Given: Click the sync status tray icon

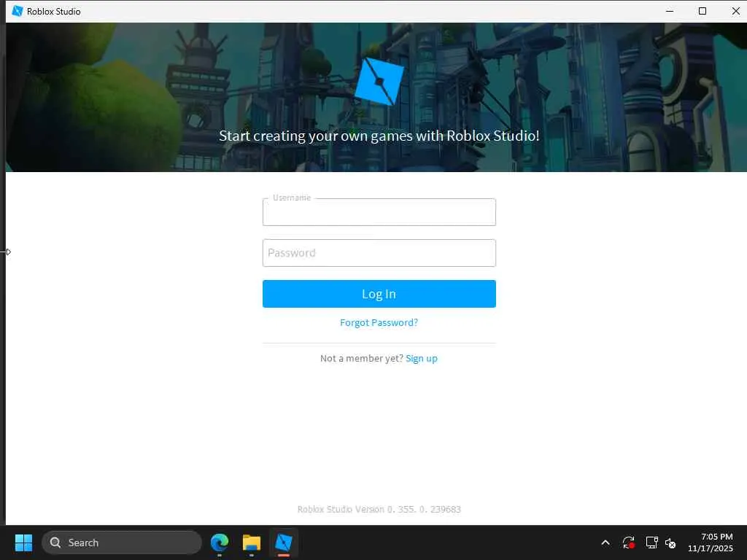Looking at the screenshot, I should tap(628, 542).
